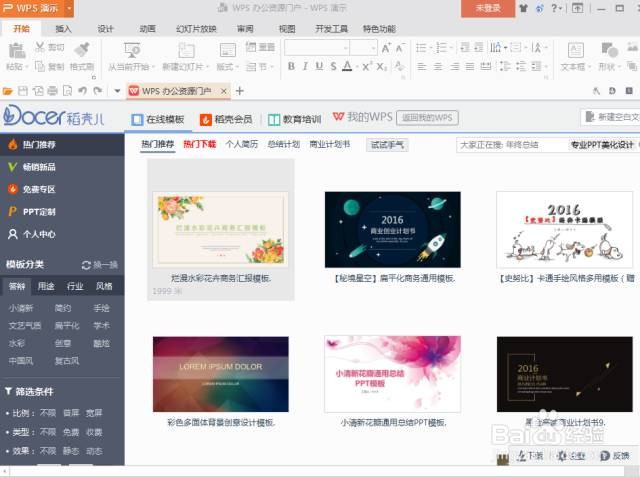Open the skin shirt icon in title bar

pyautogui.click(x=523, y=8)
